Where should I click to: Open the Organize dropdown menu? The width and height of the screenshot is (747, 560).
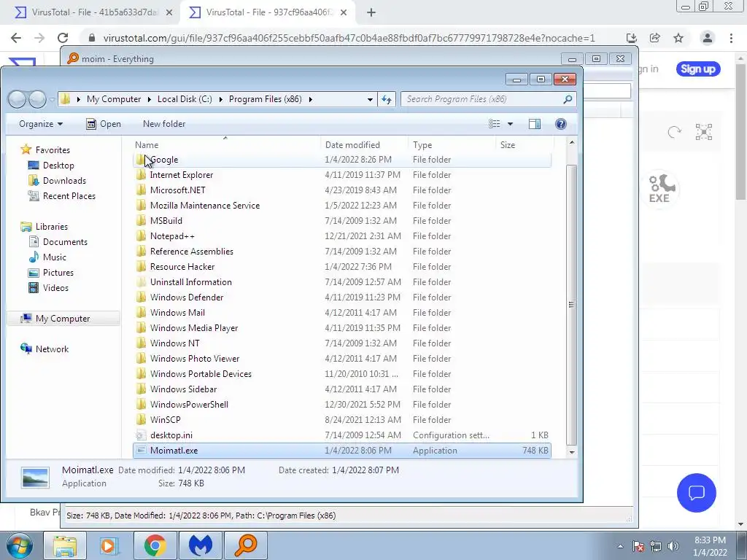[41, 124]
